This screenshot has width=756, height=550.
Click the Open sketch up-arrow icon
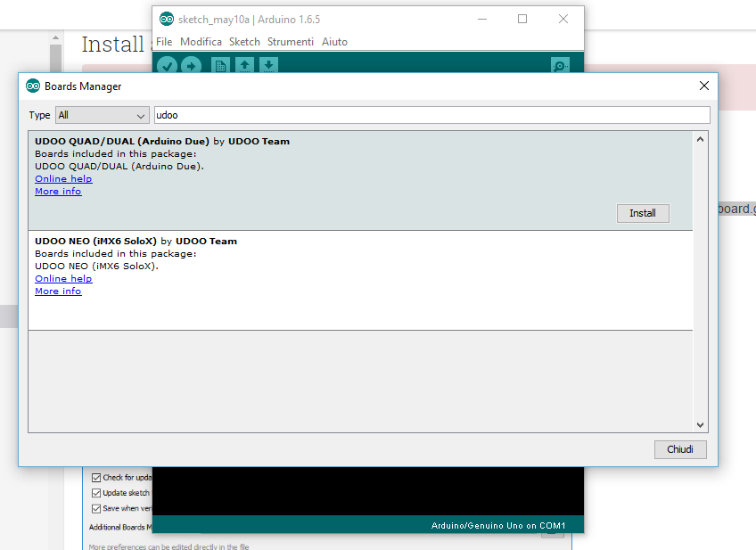click(x=244, y=66)
